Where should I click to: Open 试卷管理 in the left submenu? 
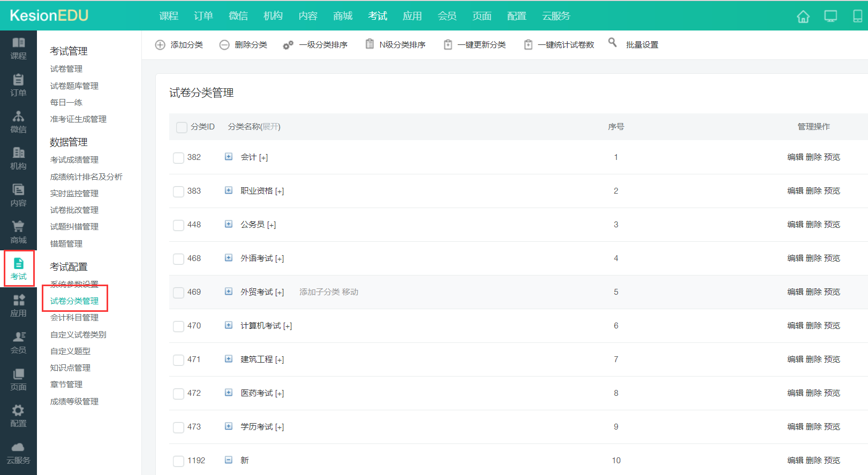point(66,69)
